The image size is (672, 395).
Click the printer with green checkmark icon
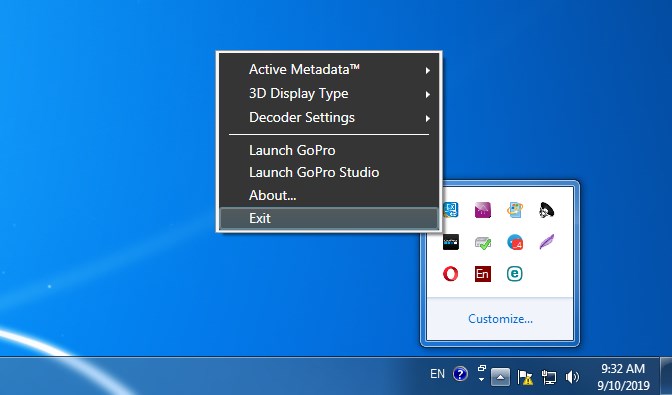(x=483, y=242)
